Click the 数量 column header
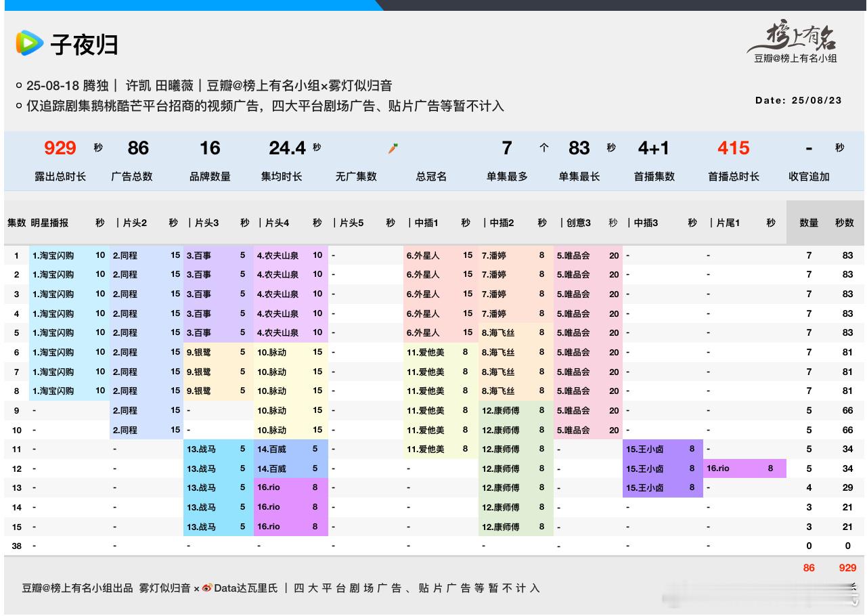867x616 pixels. pyautogui.click(x=809, y=223)
